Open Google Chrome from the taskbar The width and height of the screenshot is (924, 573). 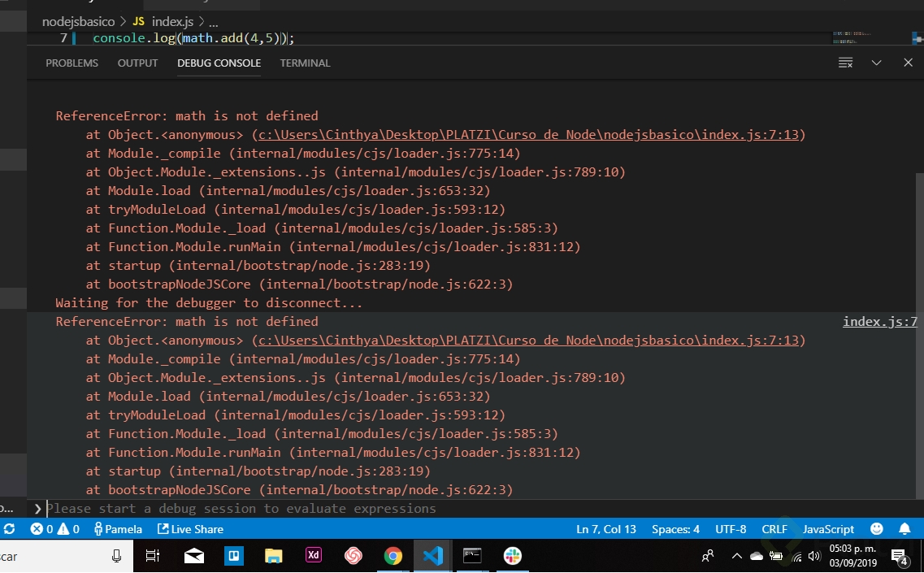393,556
